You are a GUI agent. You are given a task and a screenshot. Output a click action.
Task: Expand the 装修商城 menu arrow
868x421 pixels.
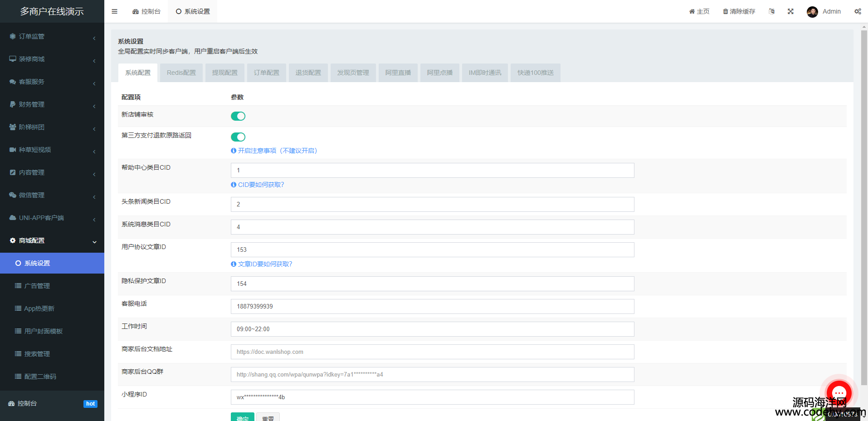coord(94,61)
